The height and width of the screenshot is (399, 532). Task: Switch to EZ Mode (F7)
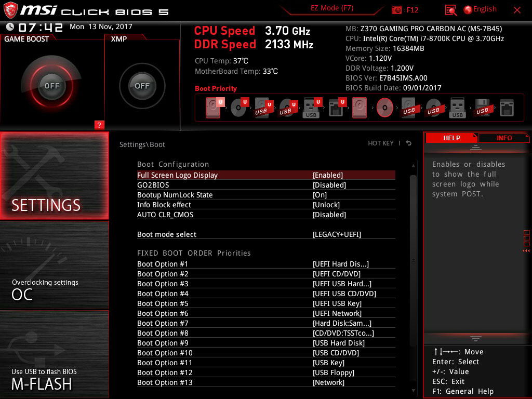[x=332, y=8]
